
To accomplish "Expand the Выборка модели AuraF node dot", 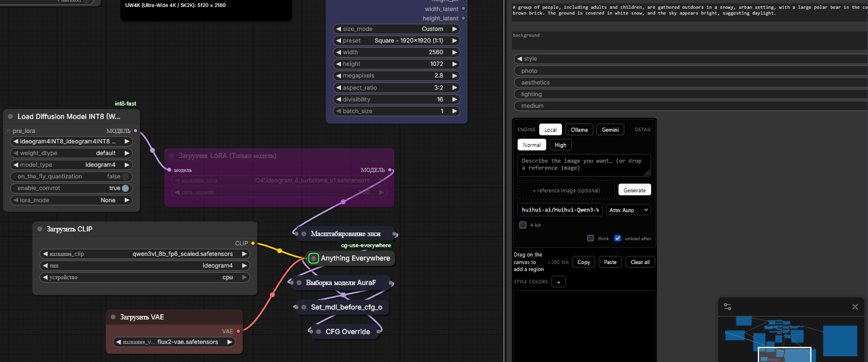I will (x=299, y=283).
